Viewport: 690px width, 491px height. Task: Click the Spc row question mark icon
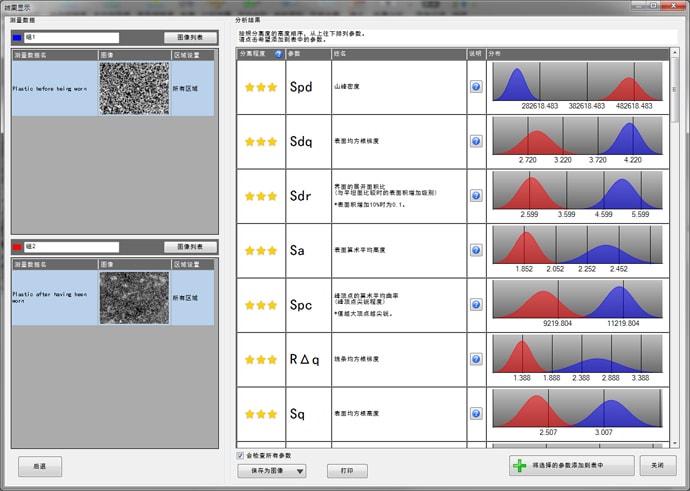coord(476,305)
